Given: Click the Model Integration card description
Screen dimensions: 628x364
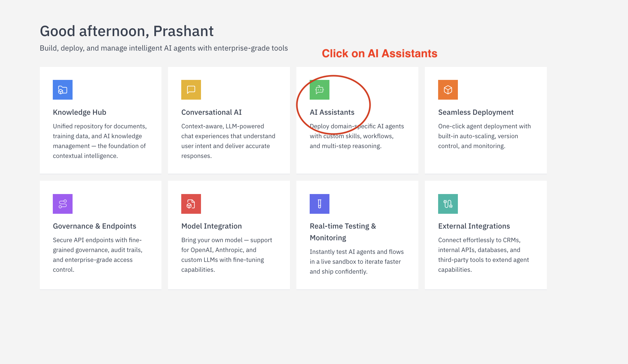Looking at the screenshot, I should point(227,255).
